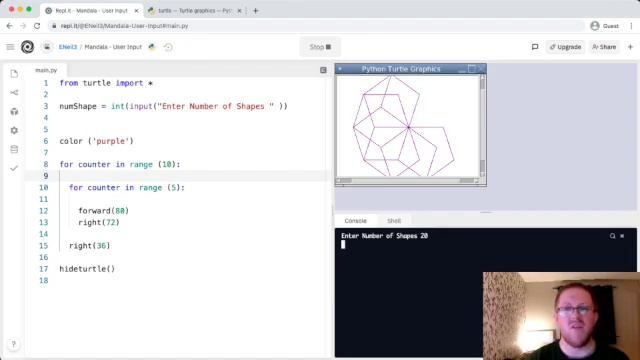Open the Database sidebar icon

(x=14, y=149)
